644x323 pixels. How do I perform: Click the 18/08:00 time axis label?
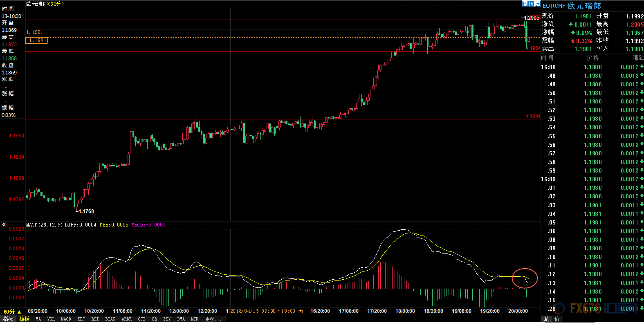[405, 311]
